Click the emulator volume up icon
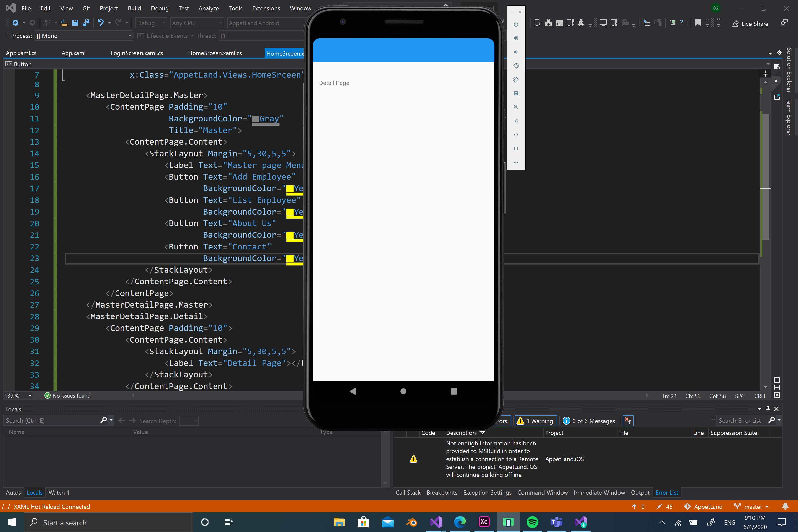Viewport: 798px width, 532px height. click(516, 38)
